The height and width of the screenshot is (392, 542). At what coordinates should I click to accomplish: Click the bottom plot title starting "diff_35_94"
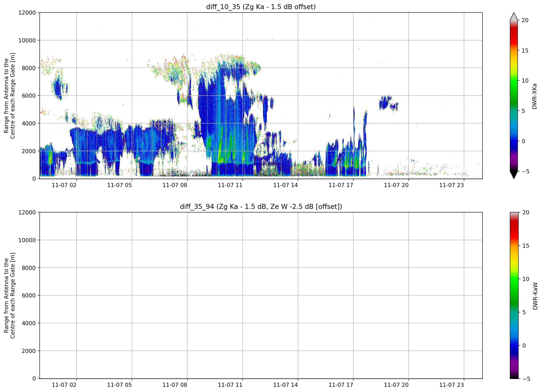tap(261, 207)
